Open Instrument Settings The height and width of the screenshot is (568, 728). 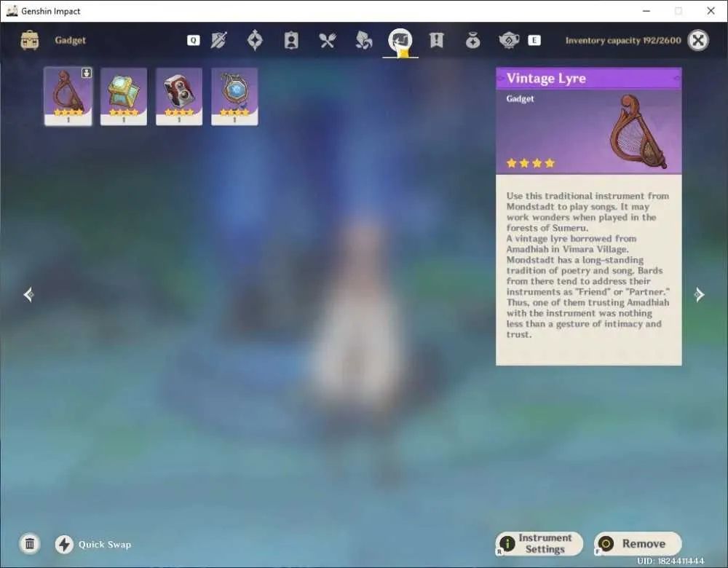coord(539,543)
